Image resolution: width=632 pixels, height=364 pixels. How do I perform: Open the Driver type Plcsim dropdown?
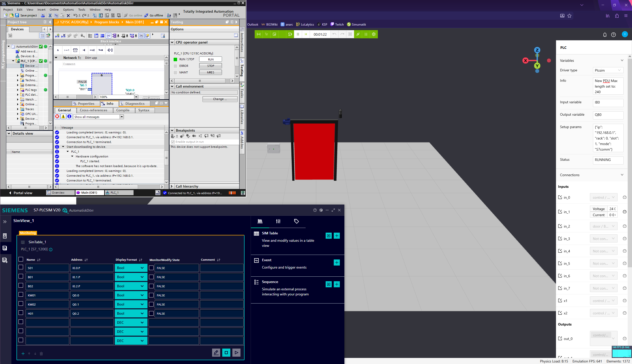point(608,70)
